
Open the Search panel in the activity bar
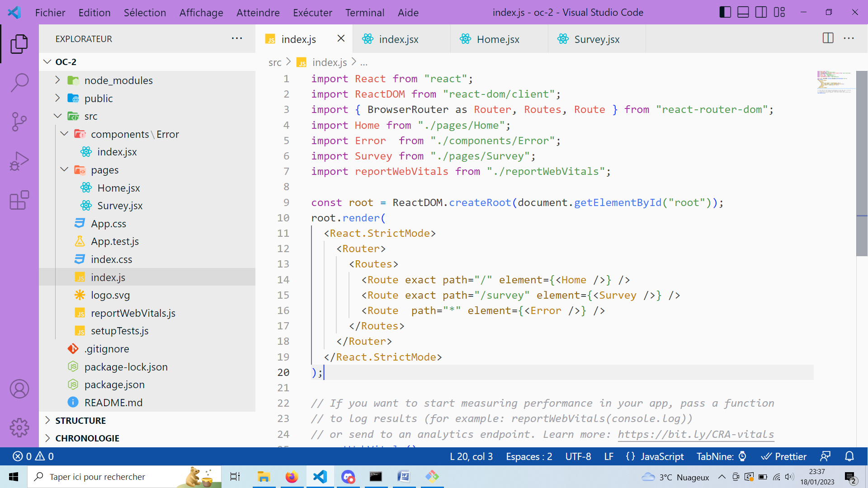(19, 82)
